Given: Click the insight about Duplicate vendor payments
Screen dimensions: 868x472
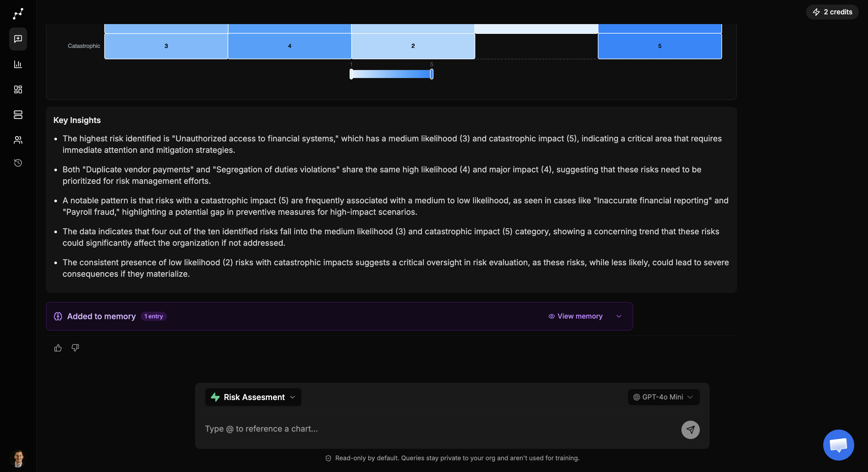Looking at the screenshot, I should (x=382, y=175).
